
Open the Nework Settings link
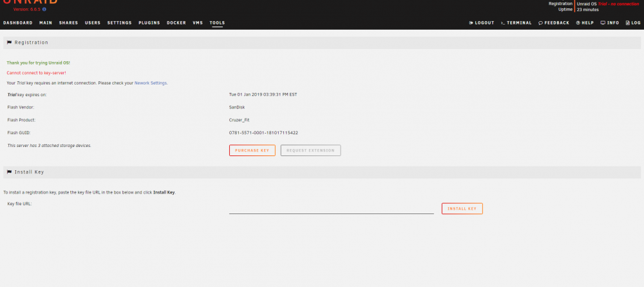(151, 83)
